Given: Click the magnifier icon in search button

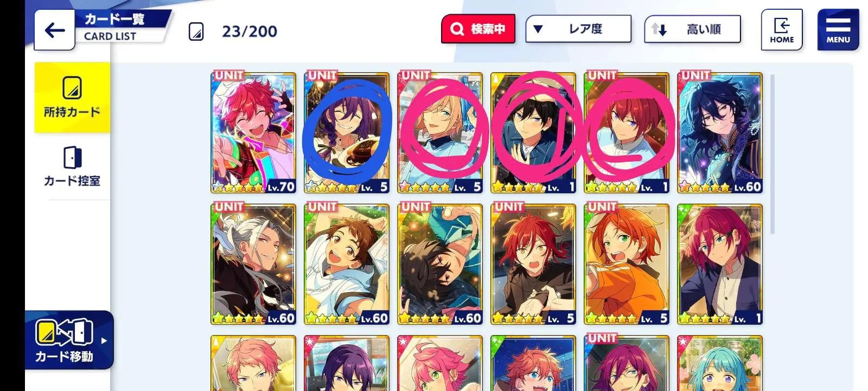Looking at the screenshot, I should tap(457, 29).
